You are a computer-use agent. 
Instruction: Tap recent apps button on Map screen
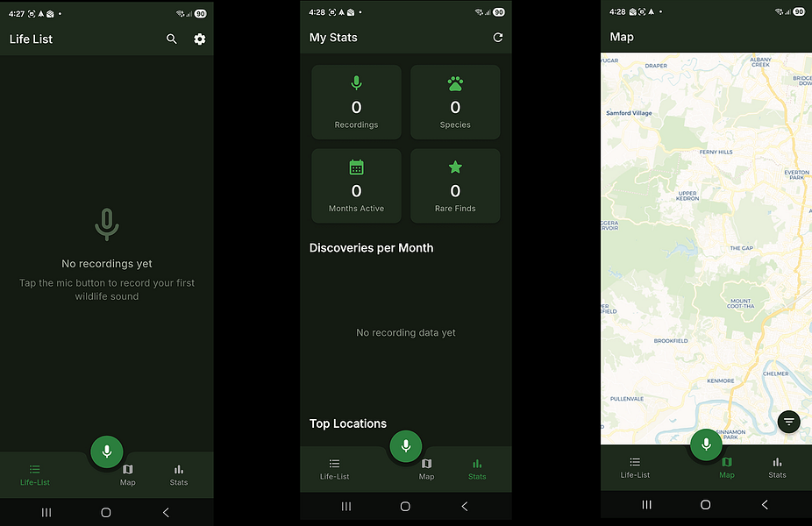pos(647,504)
